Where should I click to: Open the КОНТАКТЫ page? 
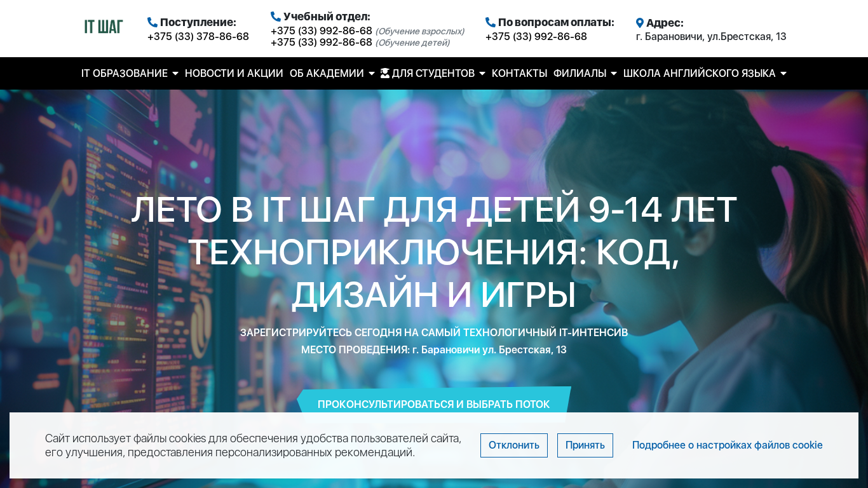coord(519,73)
